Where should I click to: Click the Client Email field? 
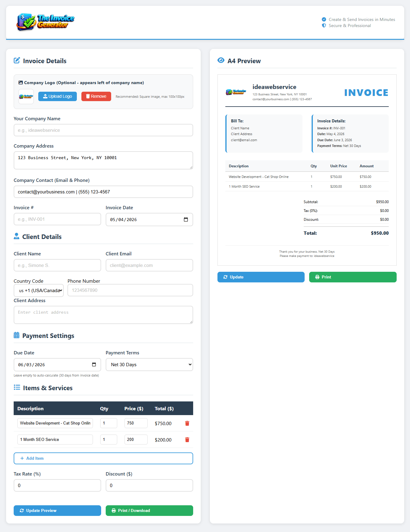[149, 265]
